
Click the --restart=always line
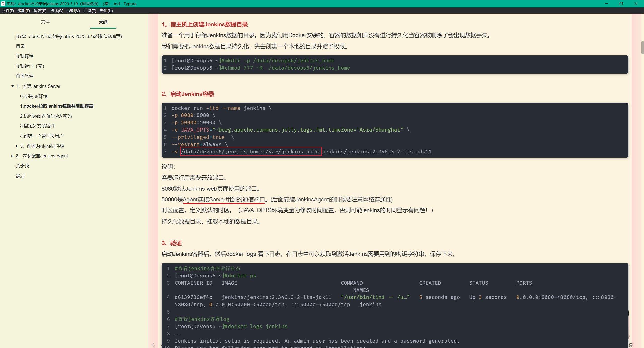pos(199,144)
